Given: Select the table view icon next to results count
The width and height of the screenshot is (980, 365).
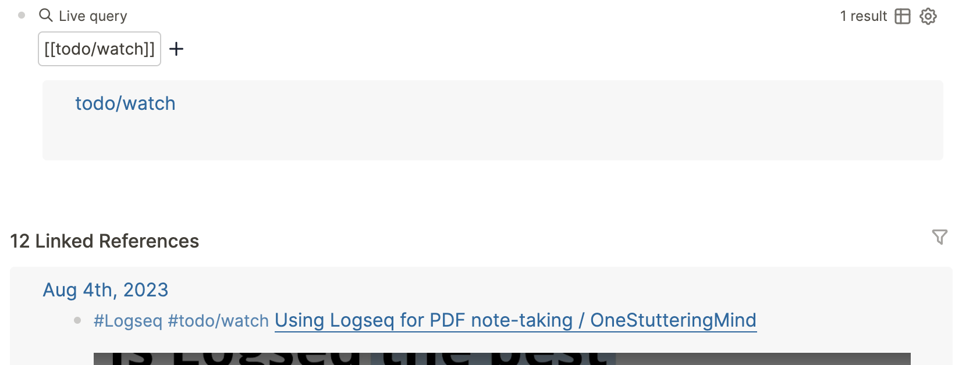Looking at the screenshot, I should [x=901, y=16].
